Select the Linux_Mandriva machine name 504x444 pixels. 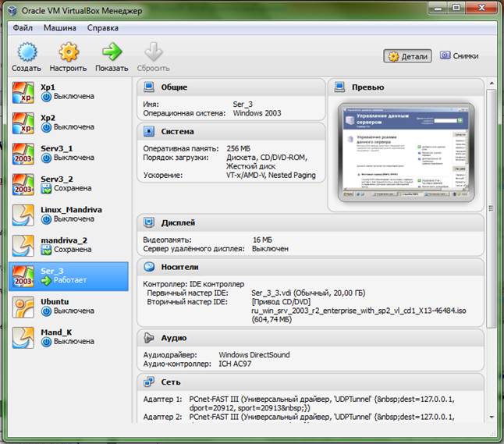[71, 210]
